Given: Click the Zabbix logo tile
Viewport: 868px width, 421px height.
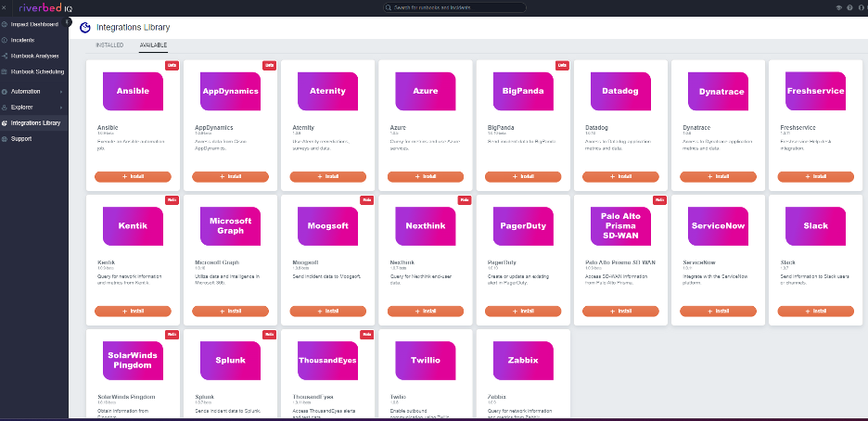Looking at the screenshot, I should [x=523, y=360].
